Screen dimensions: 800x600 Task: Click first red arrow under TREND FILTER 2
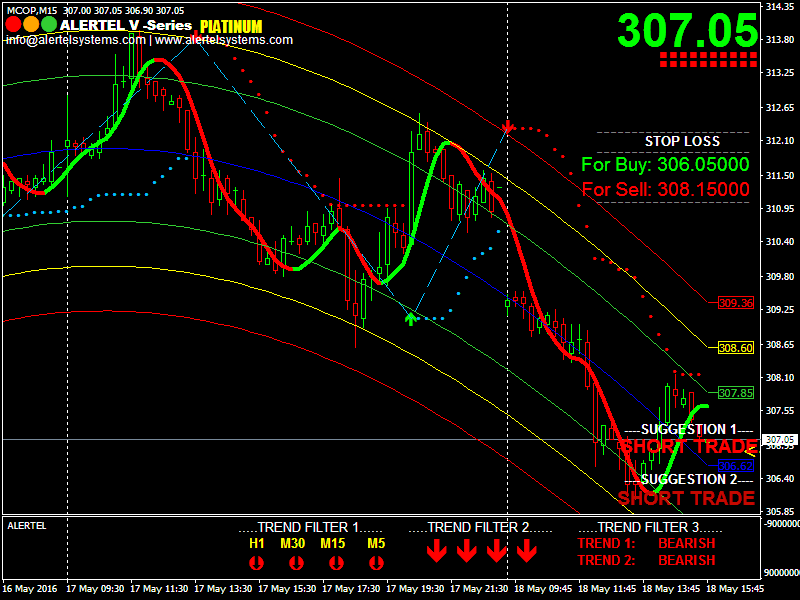pyautogui.click(x=437, y=552)
